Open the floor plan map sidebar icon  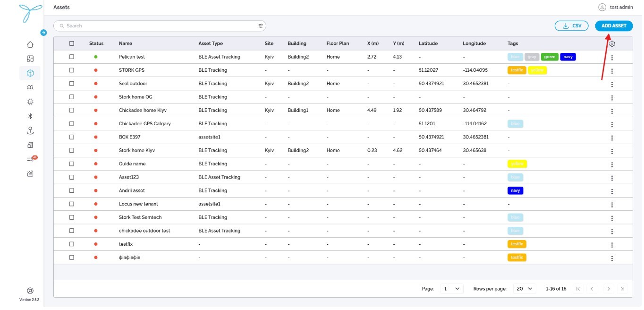30,59
